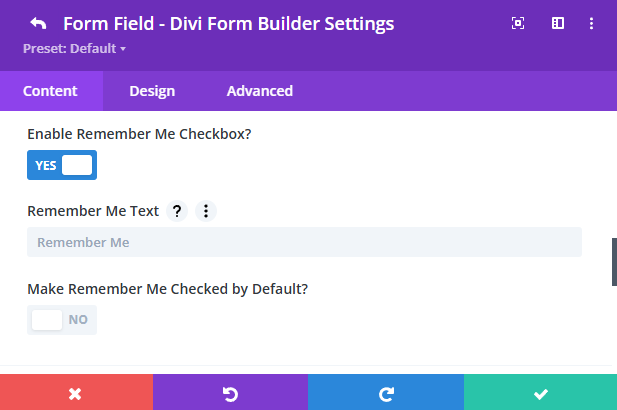The image size is (617, 410).
Task: Click the vertical scrollbar handle
Action: (x=614, y=262)
